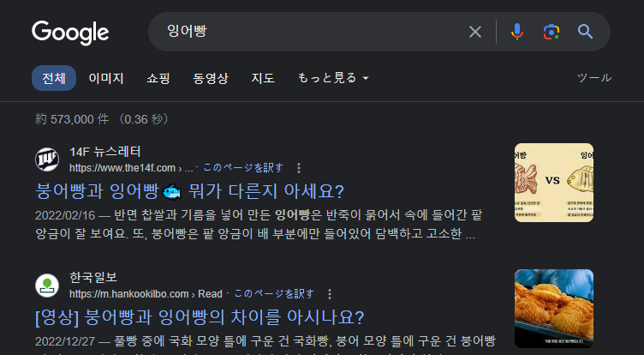Focus the search field containing 잉어빵
Image resolution: width=644 pixels, height=355 pixels.
pos(312,32)
